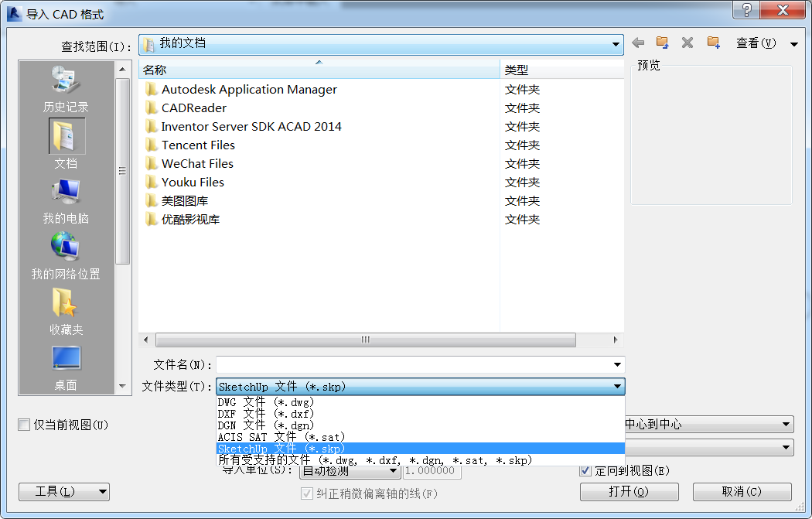Click the up-one-level folder icon
This screenshot has width=812, height=519.
point(662,43)
